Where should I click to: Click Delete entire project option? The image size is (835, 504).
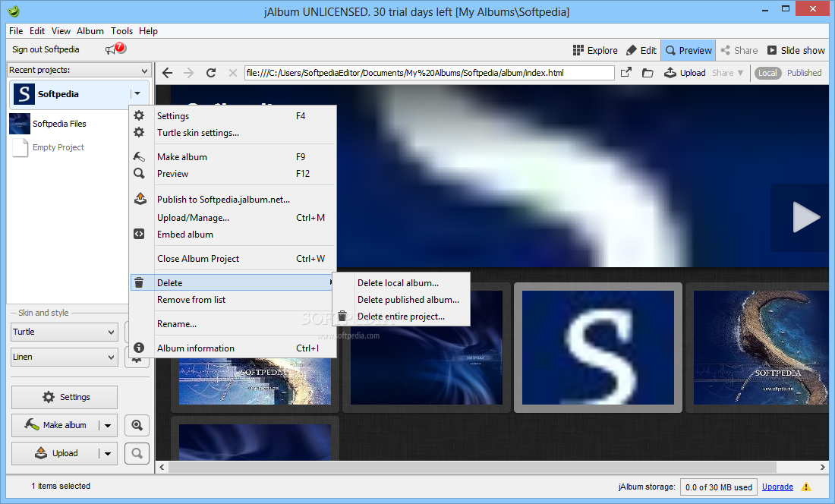401,317
